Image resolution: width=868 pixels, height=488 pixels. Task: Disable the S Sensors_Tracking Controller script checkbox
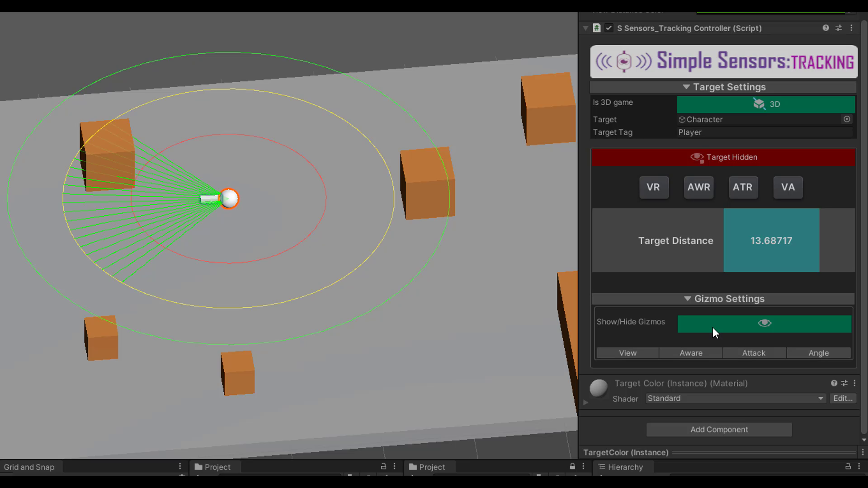(609, 28)
